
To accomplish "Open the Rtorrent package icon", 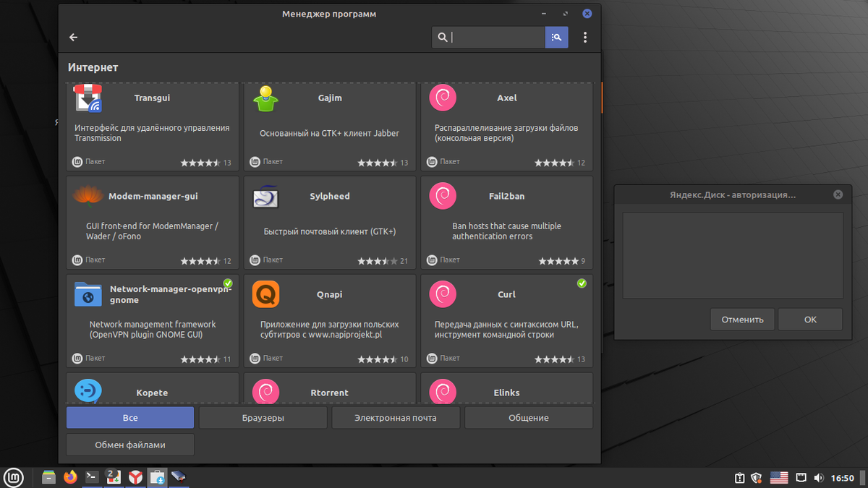I will pyautogui.click(x=266, y=391).
